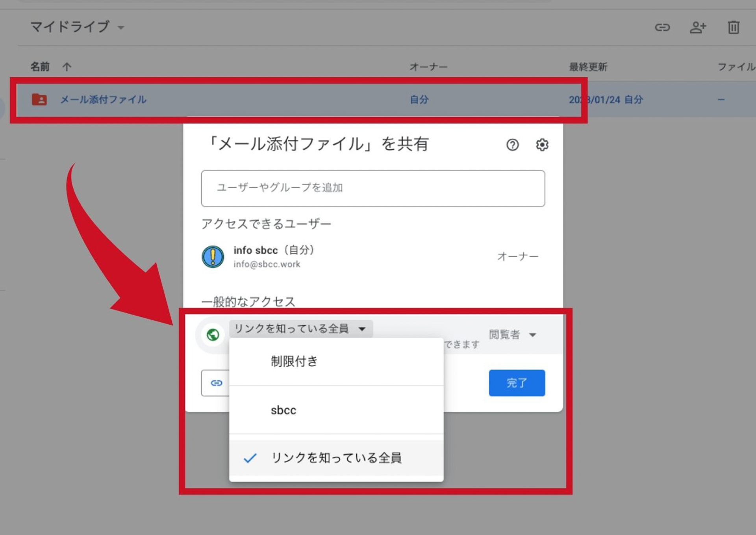This screenshot has height=535, width=756.
Task: Expand リンクを知っている全員 dropdown
Action: coord(301,329)
